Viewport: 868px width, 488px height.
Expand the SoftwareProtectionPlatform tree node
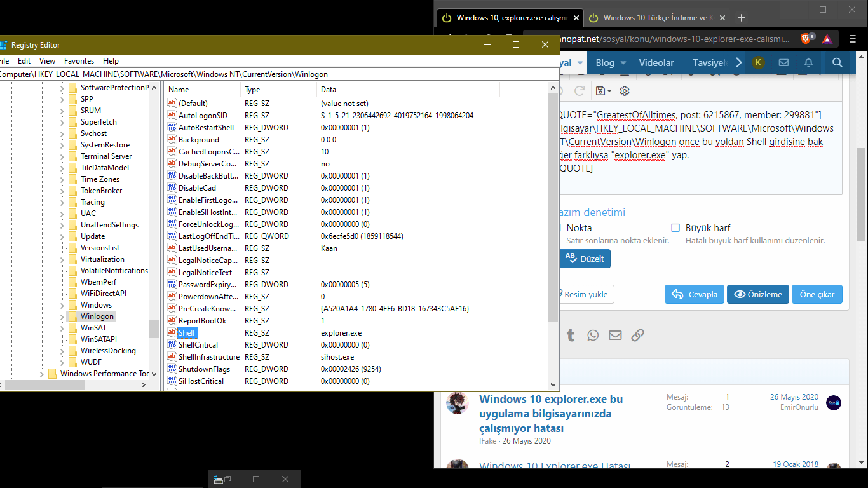point(62,88)
